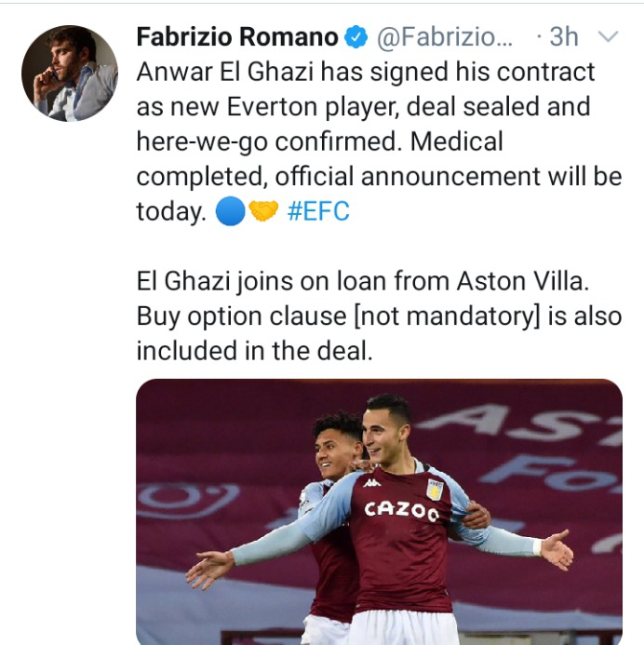Click the 'here-we-go confirmed' text line
This screenshot has height=645, width=644.
click(319, 141)
